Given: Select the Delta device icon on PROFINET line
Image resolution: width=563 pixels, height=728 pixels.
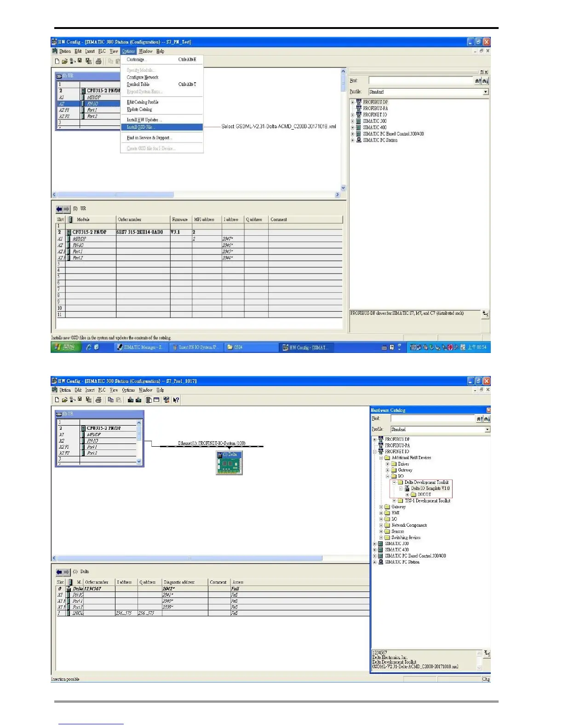Looking at the screenshot, I should [229, 463].
